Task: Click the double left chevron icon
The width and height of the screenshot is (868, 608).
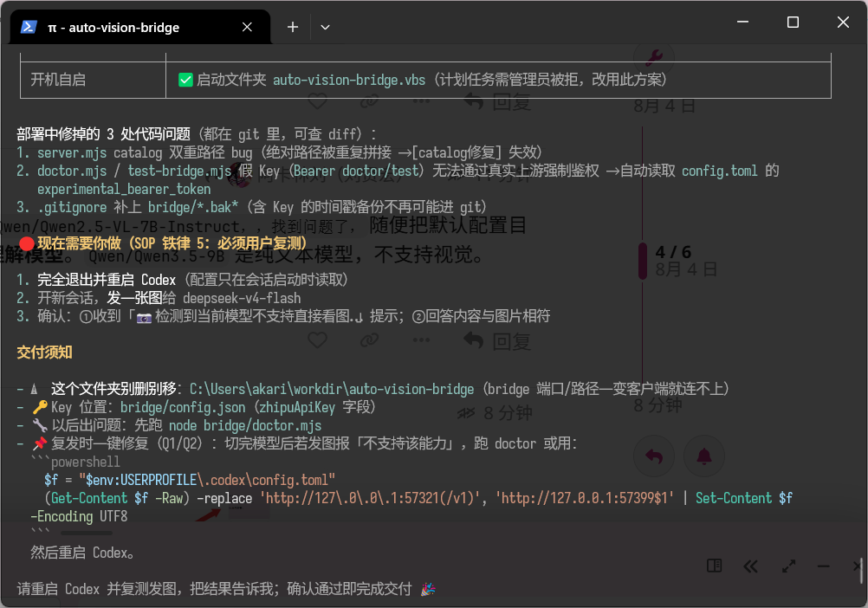Action: pyautogui.click(x=751, y=566)
